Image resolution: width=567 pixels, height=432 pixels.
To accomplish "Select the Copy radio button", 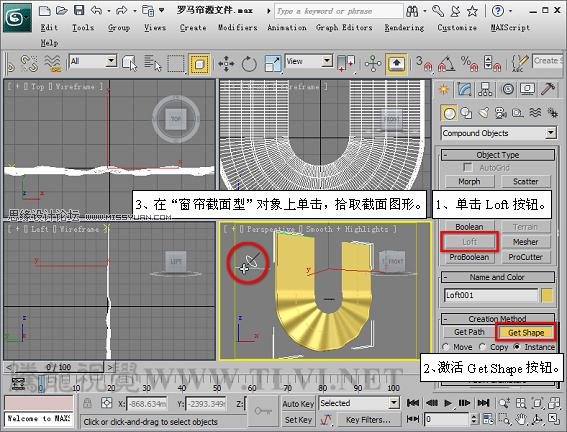I will pyautogui.click(x=482, y=347).
